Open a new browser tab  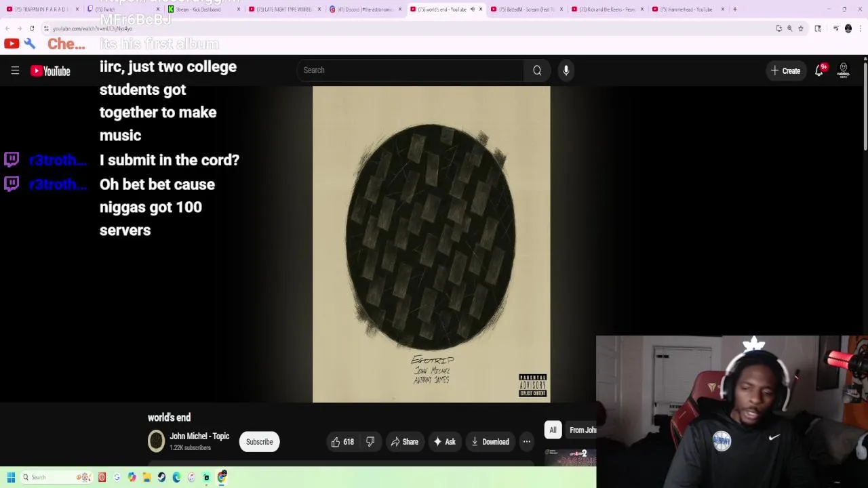(735, 9)
